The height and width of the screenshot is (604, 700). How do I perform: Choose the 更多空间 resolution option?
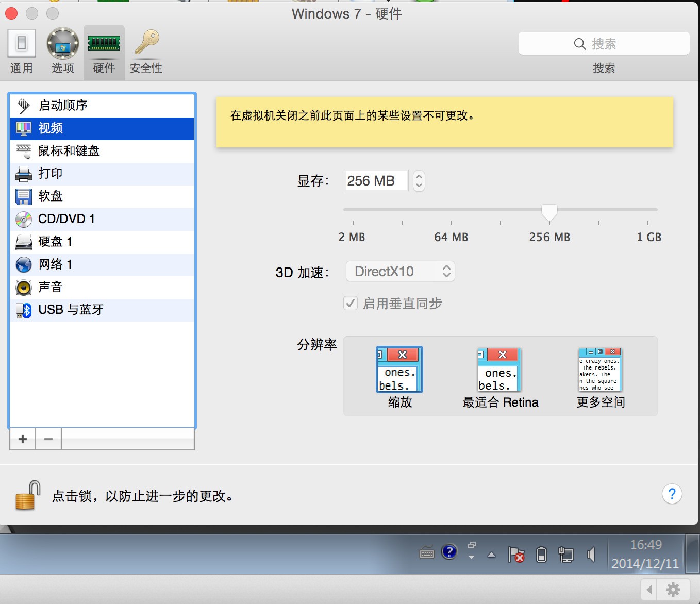(601, 377)
